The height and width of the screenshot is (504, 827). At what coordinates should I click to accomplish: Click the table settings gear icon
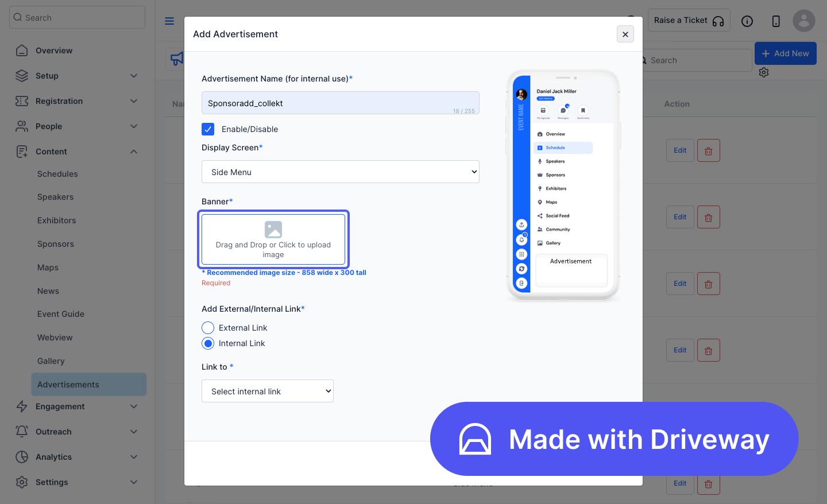click(x=764, y=72)
